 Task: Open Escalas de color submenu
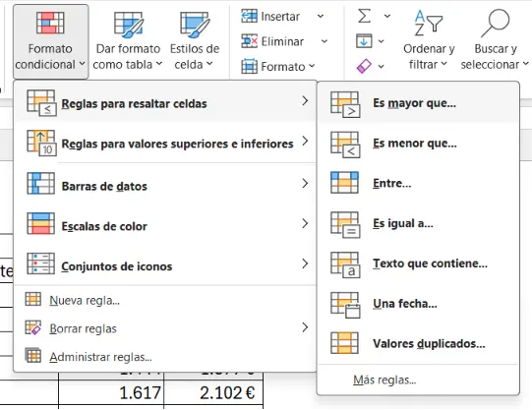tap(165, 224)
